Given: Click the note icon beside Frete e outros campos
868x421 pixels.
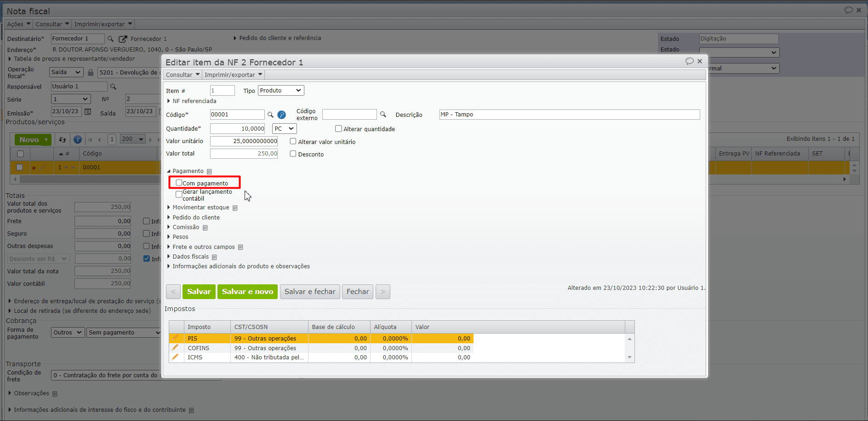Looking at the screenshot, I should point(240,248).
